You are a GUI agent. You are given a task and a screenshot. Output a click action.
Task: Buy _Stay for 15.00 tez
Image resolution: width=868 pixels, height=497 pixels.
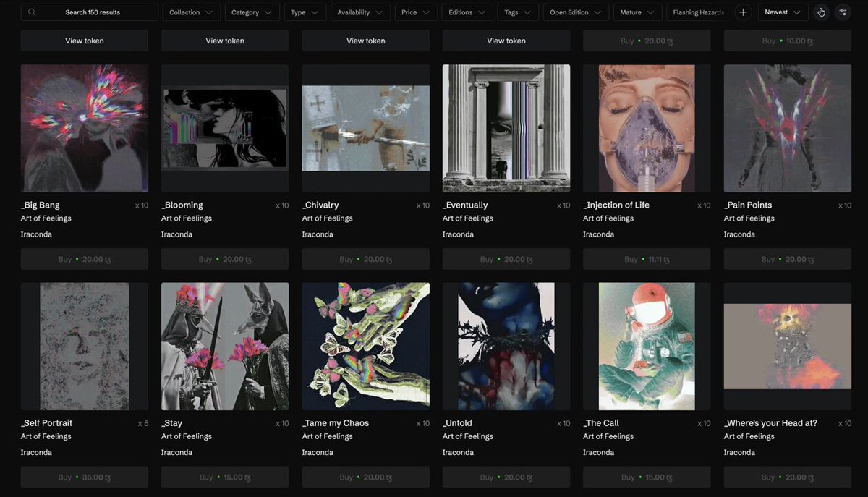(x=225, y=477)
